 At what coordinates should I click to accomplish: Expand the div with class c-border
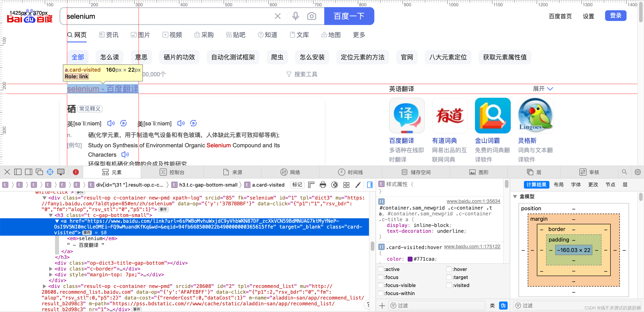[51, 269]
